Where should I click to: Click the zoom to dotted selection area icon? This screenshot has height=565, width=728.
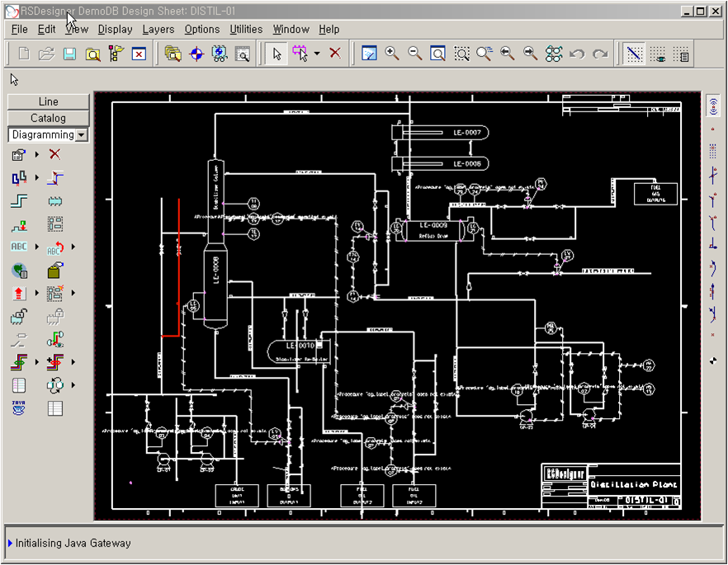(461, 54)
